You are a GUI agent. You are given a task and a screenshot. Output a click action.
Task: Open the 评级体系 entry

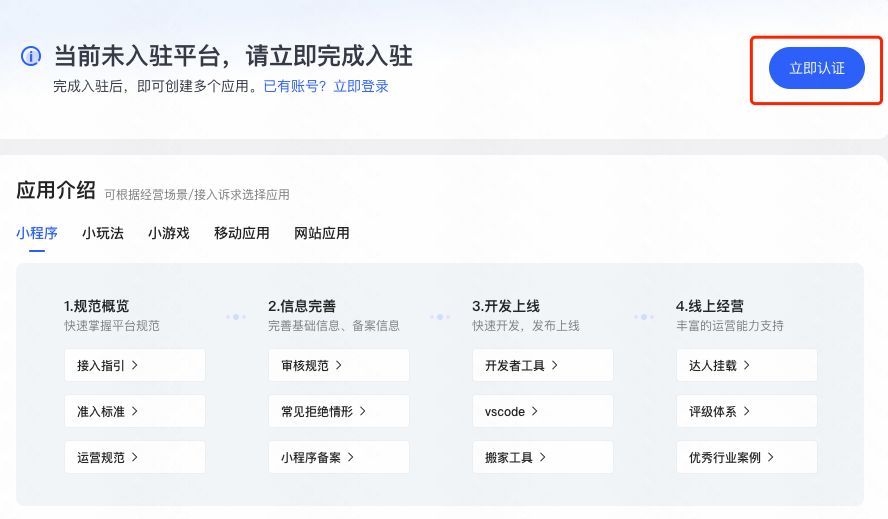tap(747, 411)
